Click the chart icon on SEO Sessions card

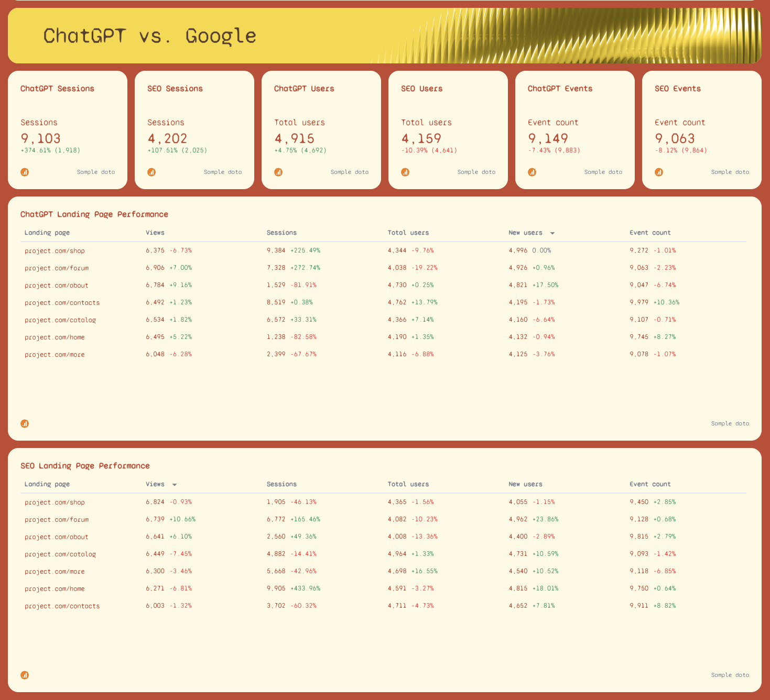click(151, 172)
